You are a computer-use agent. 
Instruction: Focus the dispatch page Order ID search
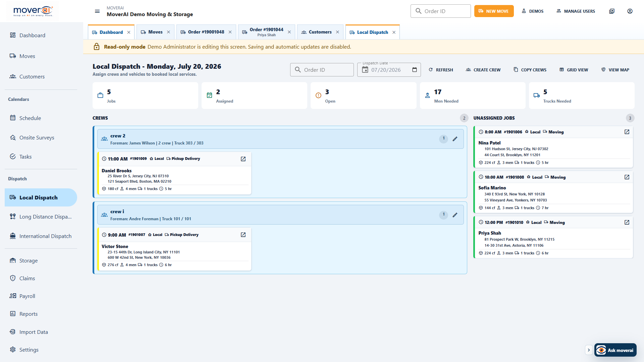[x=322, y=70]
